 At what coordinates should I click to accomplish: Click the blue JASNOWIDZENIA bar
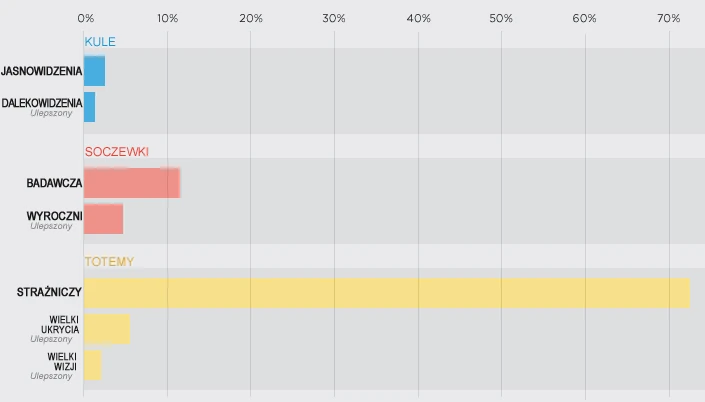coord(94,71)
